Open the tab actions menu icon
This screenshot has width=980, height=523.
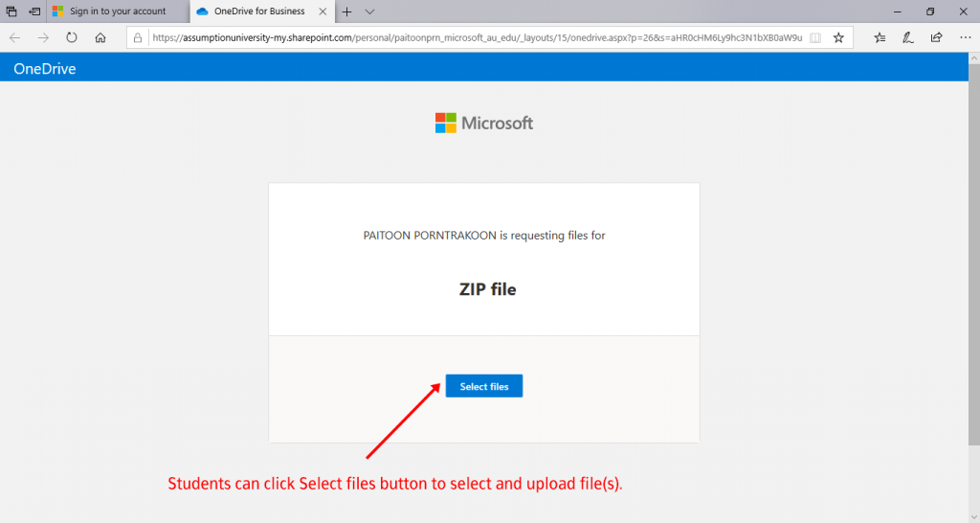pos(11,11)
